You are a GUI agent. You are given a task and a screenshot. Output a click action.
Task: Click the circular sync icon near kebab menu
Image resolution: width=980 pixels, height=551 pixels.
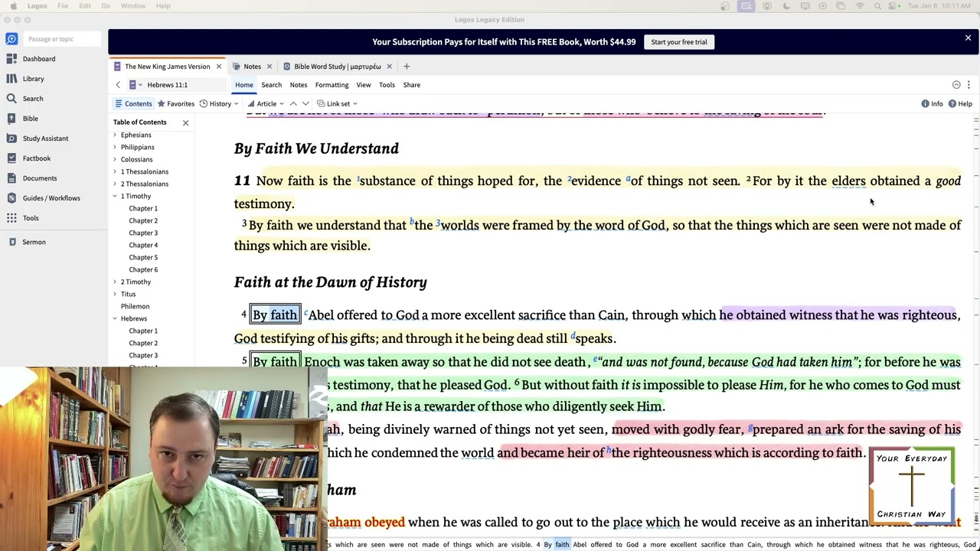click(x=956, y=85)
